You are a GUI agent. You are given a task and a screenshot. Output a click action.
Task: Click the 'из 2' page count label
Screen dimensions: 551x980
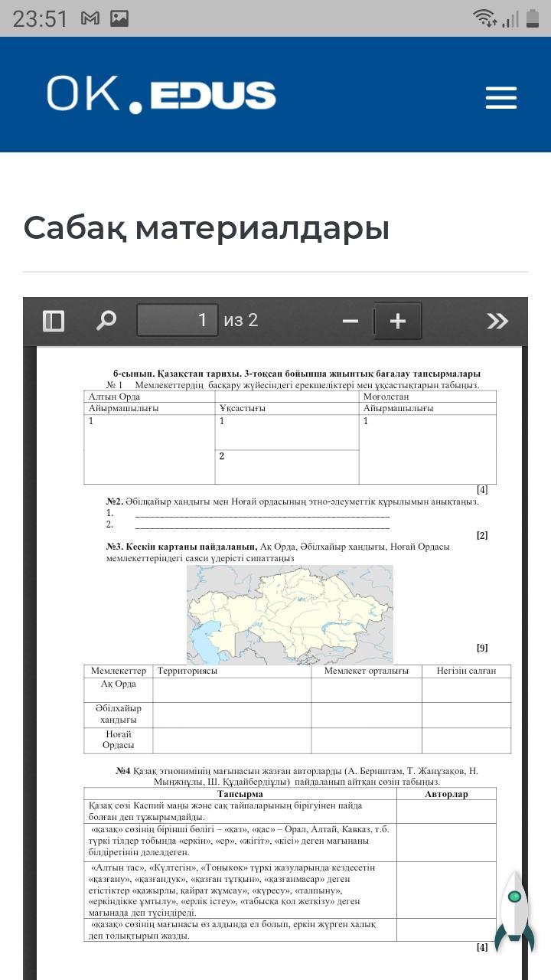click(241, 320)
